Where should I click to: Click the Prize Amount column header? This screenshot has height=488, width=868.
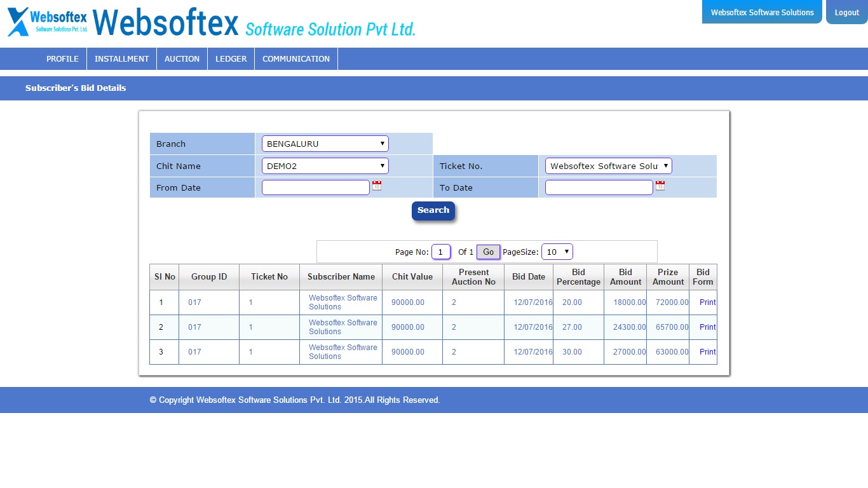668,277
